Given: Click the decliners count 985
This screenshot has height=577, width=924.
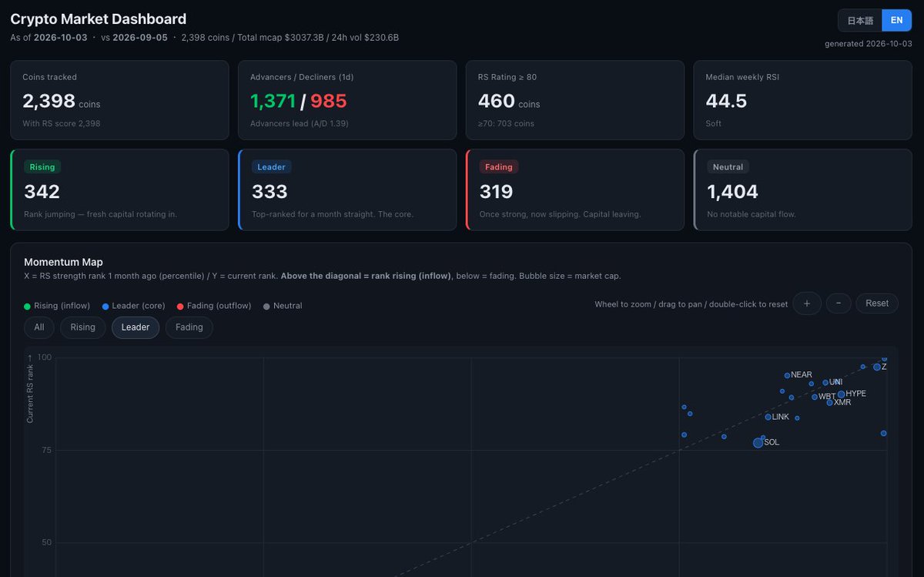Looking at the screenshot, I should tap(329, 101).
